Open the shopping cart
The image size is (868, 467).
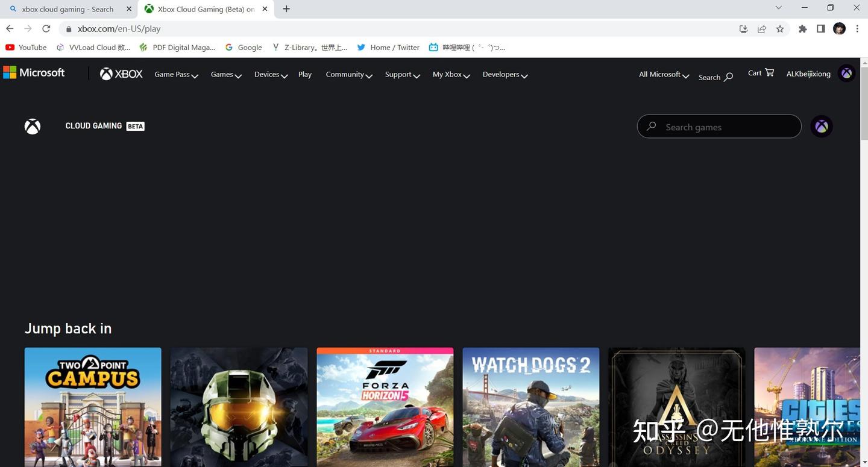[x=761, y=73]
